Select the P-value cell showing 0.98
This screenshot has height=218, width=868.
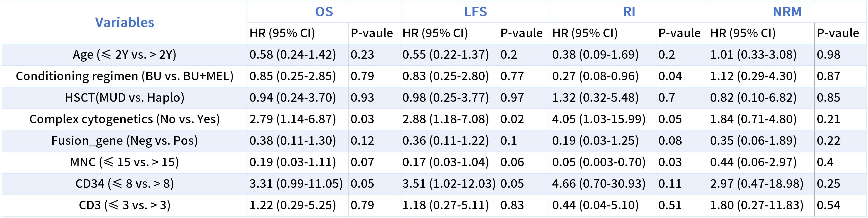(828, 55)
